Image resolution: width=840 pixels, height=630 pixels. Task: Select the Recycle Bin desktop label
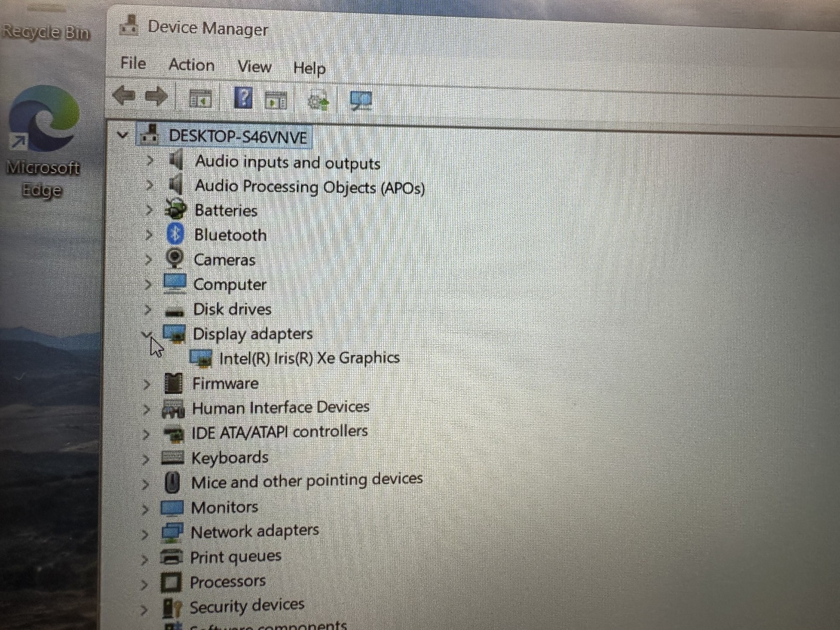coord(46,31)
